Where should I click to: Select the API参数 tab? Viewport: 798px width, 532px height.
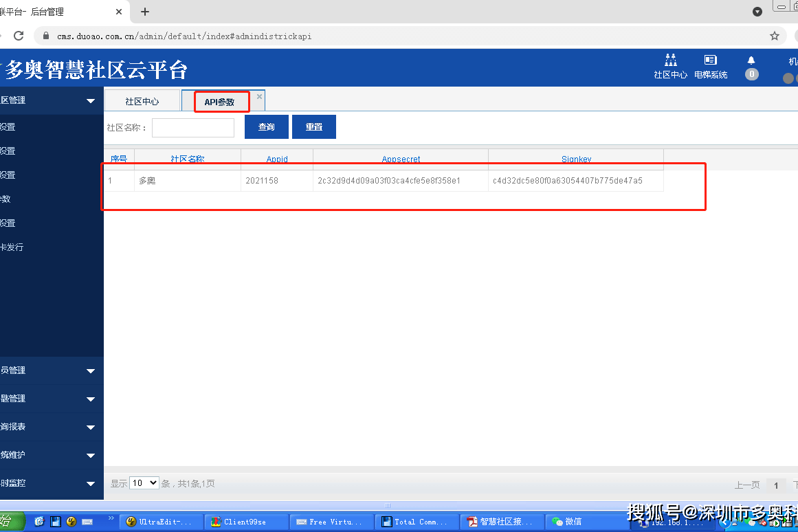tap(219, 102)
